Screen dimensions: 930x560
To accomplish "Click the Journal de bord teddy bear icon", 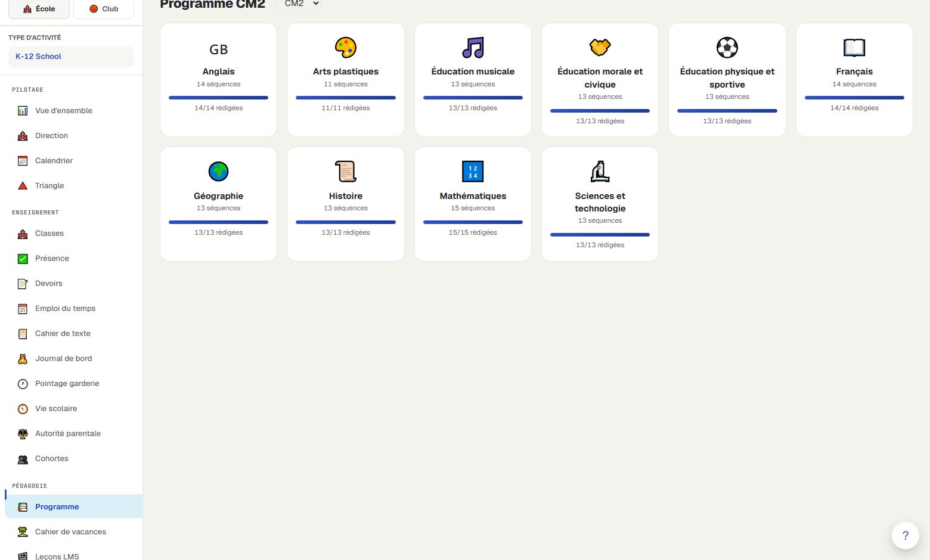I will click(x=23, y=359).
